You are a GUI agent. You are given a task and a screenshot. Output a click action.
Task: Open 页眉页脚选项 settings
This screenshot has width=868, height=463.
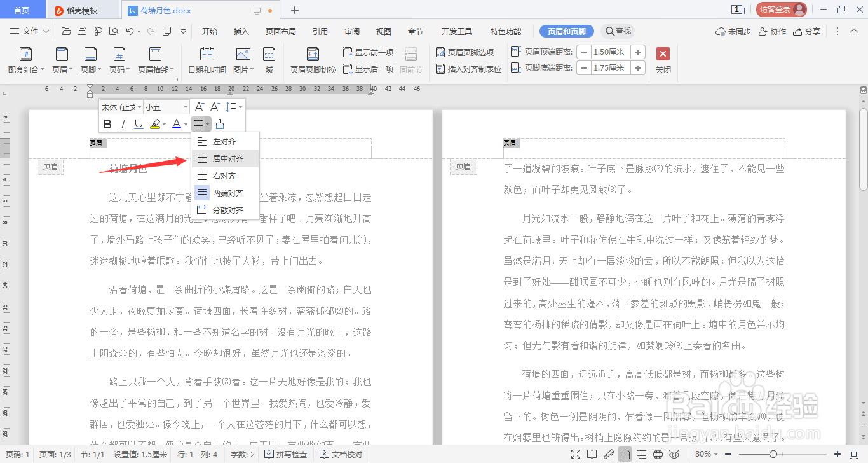click(470, 53)
